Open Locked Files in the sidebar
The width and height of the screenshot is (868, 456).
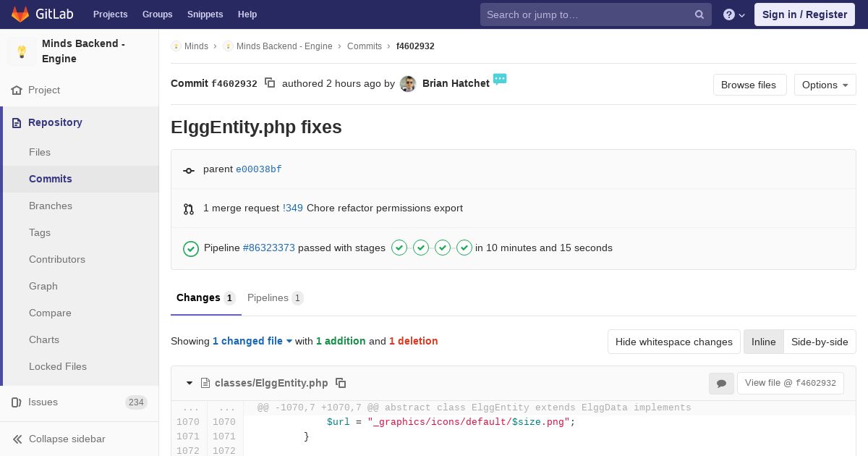tap(58, 366)
